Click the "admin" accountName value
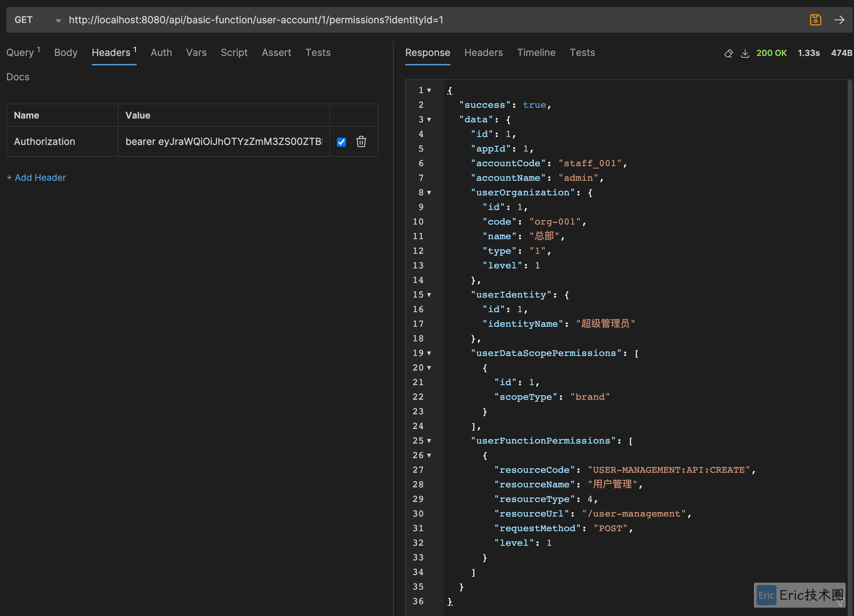The image size is (854, 616). pos(578,178)
